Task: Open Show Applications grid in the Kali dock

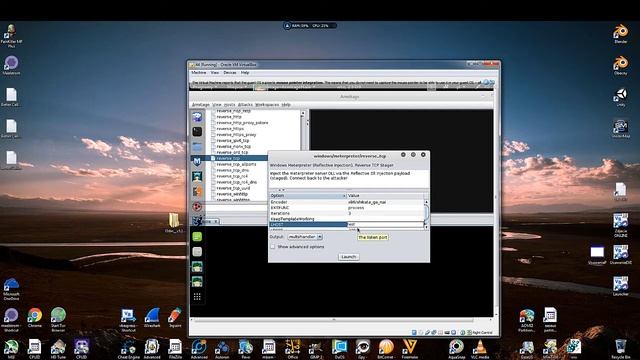Action: [197, 297]
